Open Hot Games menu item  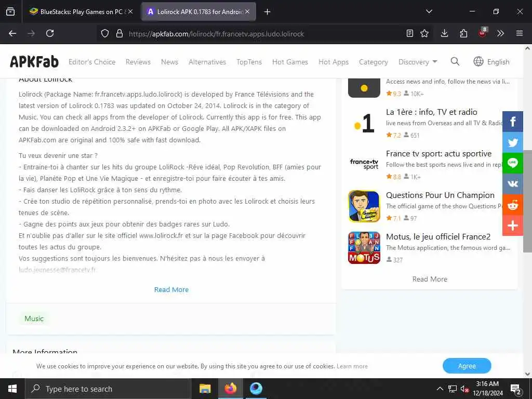(290, 62)
